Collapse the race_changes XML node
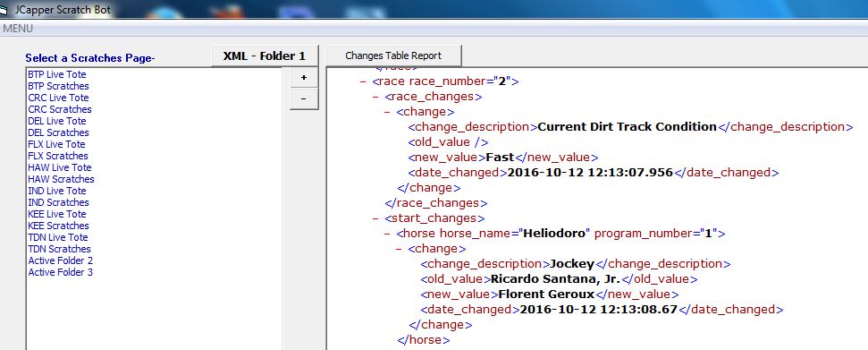This screenshot has height=350, width=868. tap(375, 97)
